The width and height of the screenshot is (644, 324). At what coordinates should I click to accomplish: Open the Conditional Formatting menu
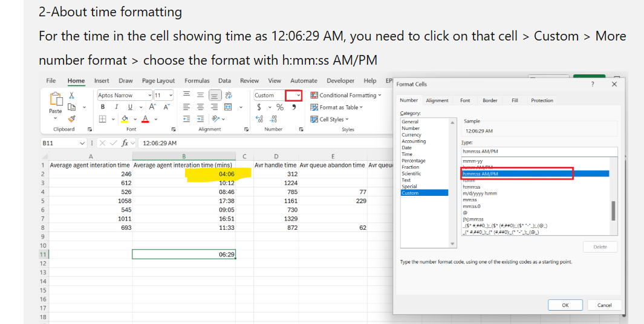pos(345,96)
